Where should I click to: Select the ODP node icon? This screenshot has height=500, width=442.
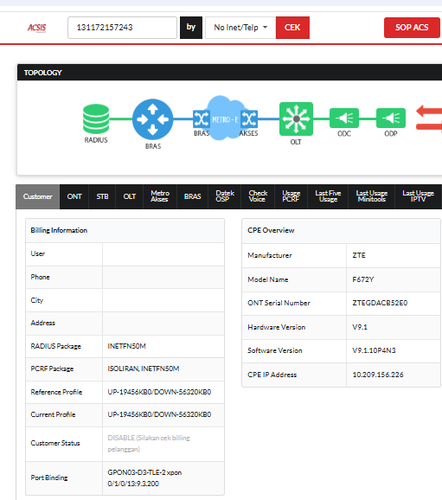click(x=391, y=118)
